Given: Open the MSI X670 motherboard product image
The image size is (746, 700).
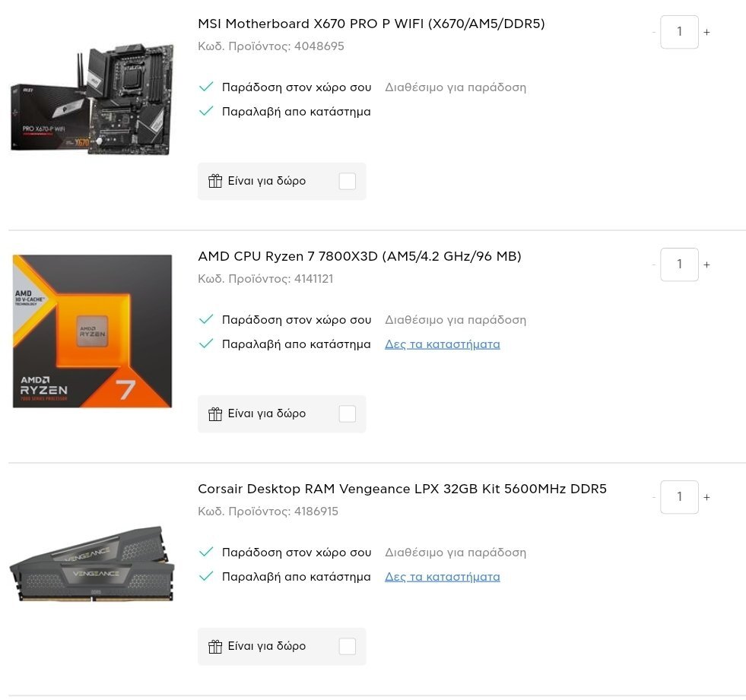Looking at the screenshot, I should point(92,99).
